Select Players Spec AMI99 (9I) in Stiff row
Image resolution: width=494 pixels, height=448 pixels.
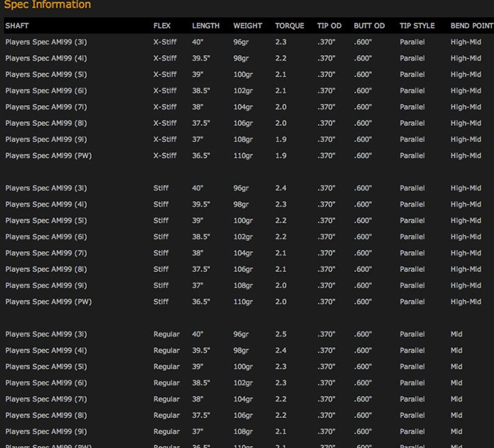point(46,285)
